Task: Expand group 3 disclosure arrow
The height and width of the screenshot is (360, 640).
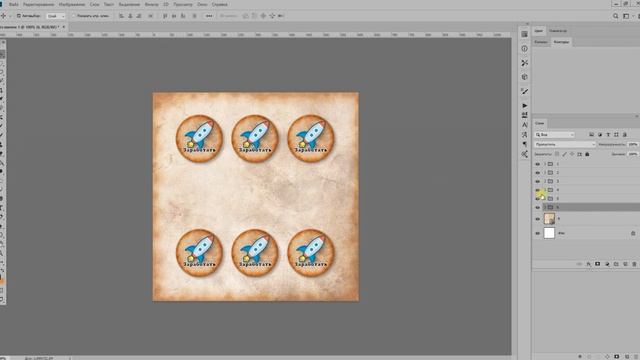Action: click(x=544, y=181)
